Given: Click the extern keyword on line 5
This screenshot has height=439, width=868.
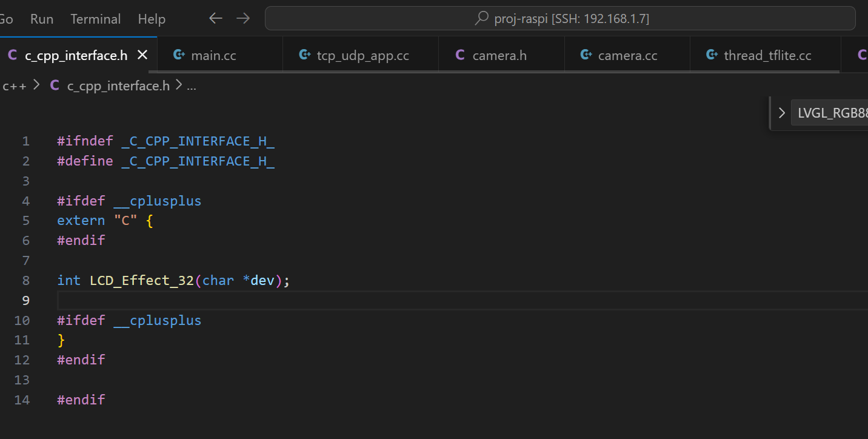Looking at the screenshot, I should 81,221.
